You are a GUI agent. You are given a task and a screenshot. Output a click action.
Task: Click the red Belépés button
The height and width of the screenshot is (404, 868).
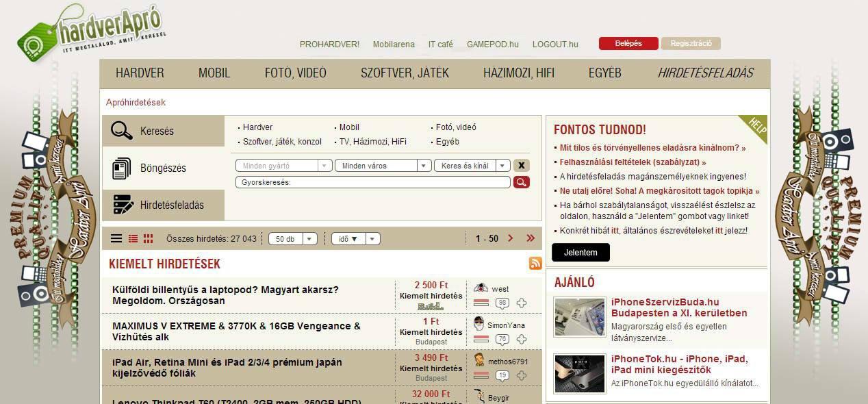click(628, 43)
